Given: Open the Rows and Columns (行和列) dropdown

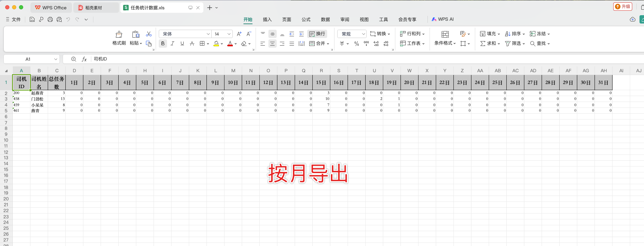Looking at the screenshot, I should coord(412,34).
